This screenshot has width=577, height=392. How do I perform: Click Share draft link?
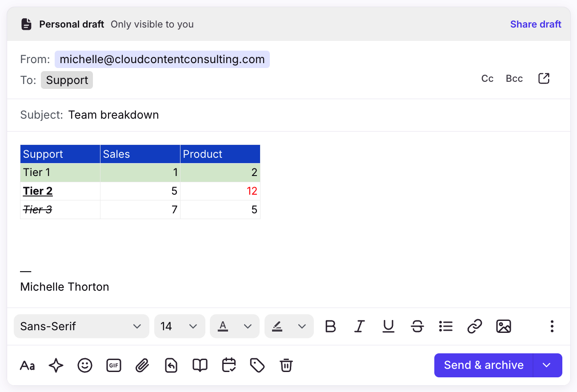[535, 24]
